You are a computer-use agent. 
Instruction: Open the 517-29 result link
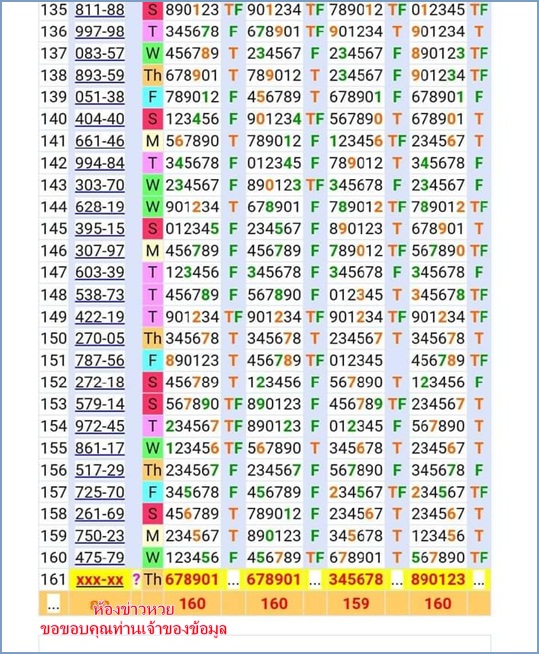(x=100, y=470)
